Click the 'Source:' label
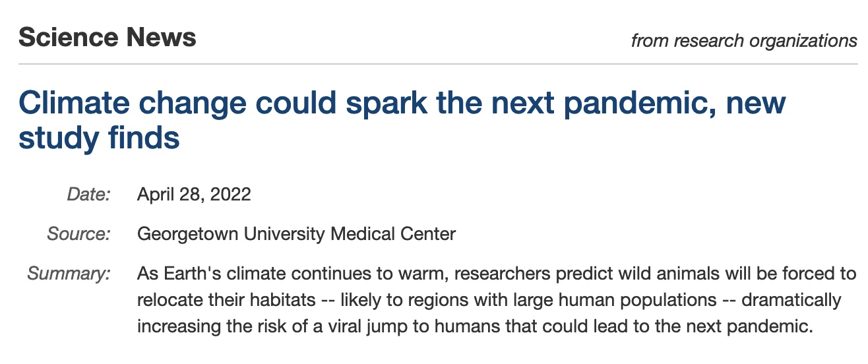 click(x=78, y=233)
